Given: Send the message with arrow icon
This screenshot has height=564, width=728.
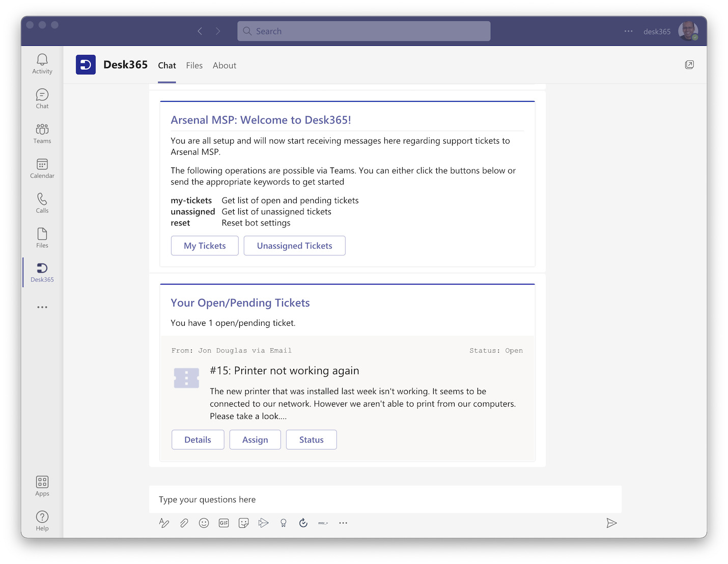Looking at the screenshot, I should click(611, 523).
